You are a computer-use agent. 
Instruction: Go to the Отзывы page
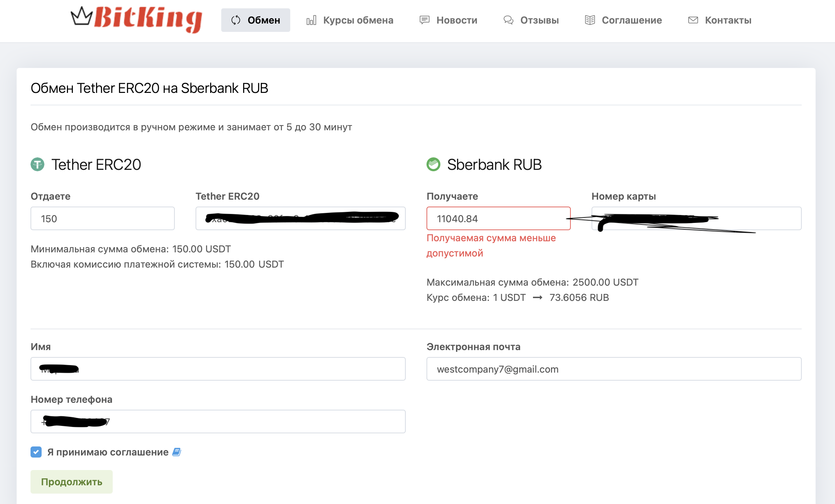pos(539,20)
